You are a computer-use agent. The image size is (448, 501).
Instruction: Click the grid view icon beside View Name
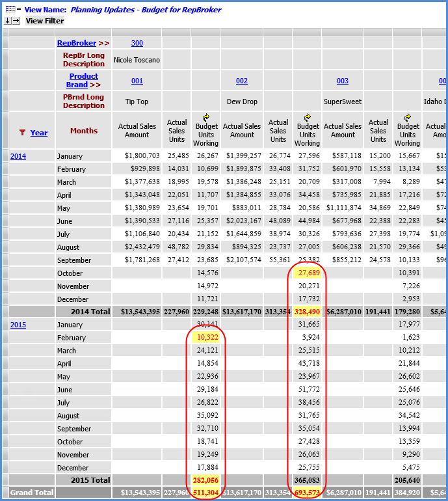[x=10, y=10]
